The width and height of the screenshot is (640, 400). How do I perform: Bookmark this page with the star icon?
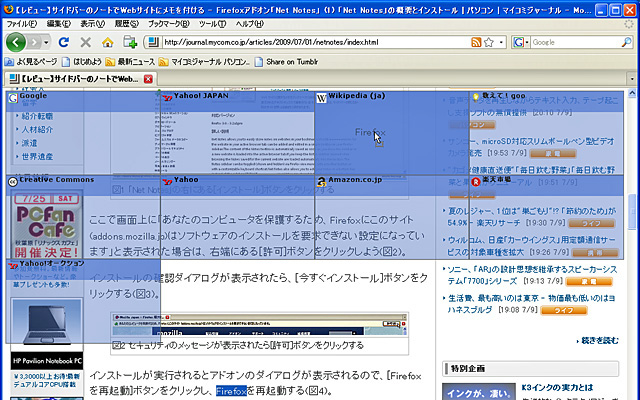489,42
